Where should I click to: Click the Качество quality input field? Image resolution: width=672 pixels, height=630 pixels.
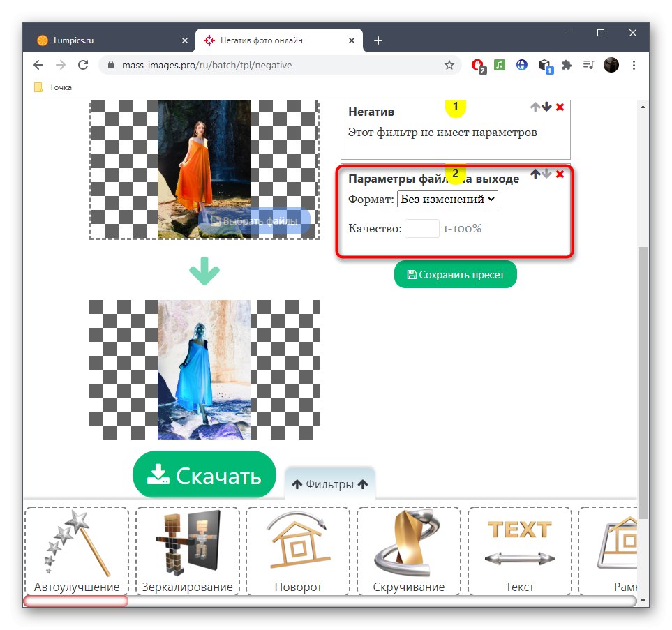pos(422,228)
